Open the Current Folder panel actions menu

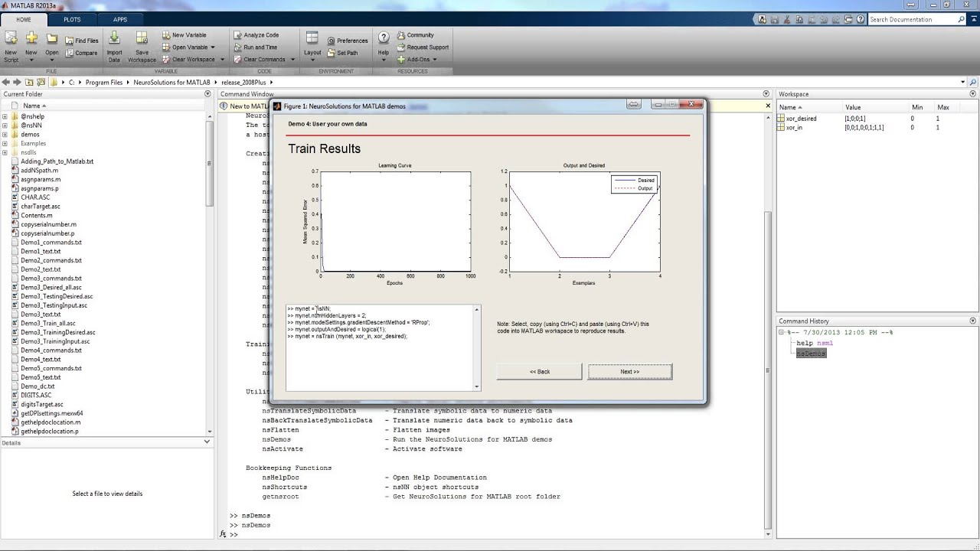pos(207,94)
